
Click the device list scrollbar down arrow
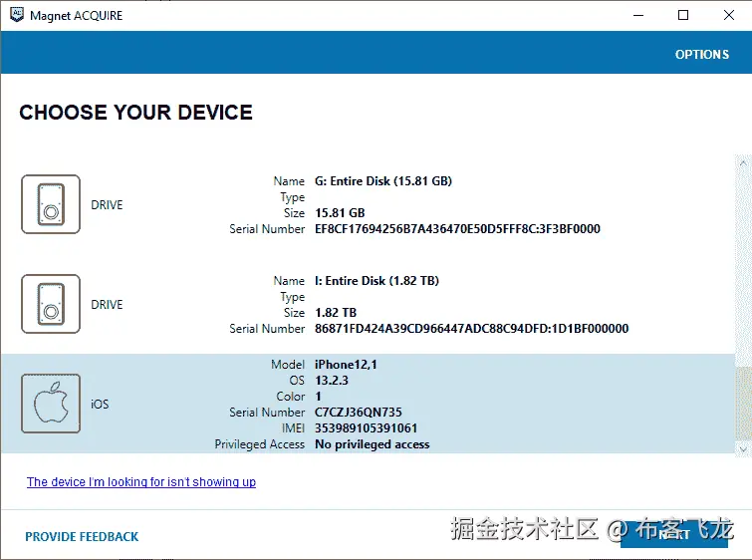[743, 449]
